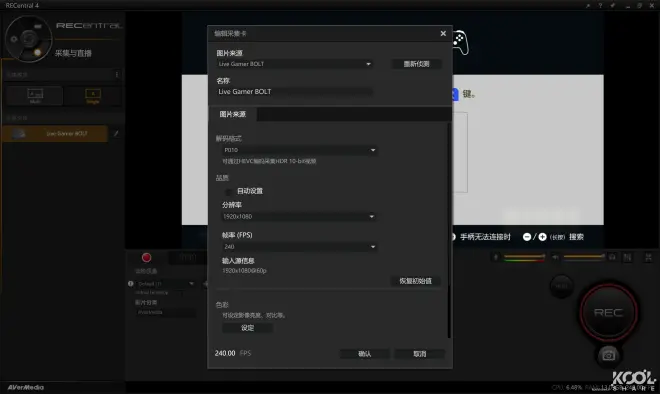Select the Single mode button

pyautogui.click(x=93, y=96)
